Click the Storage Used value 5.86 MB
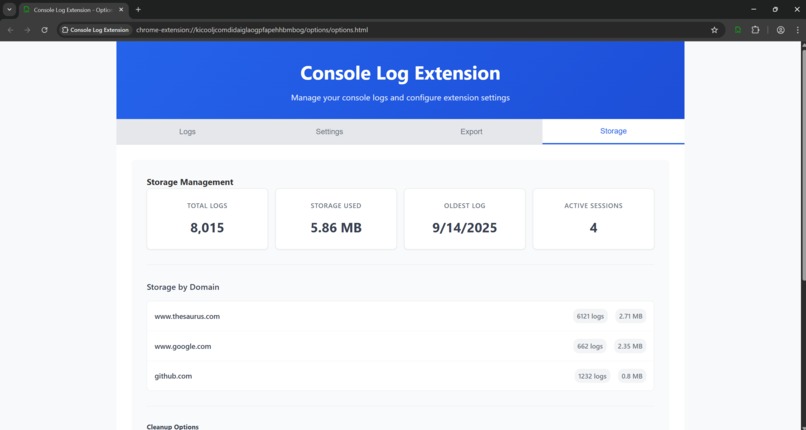 click(336, 228)
